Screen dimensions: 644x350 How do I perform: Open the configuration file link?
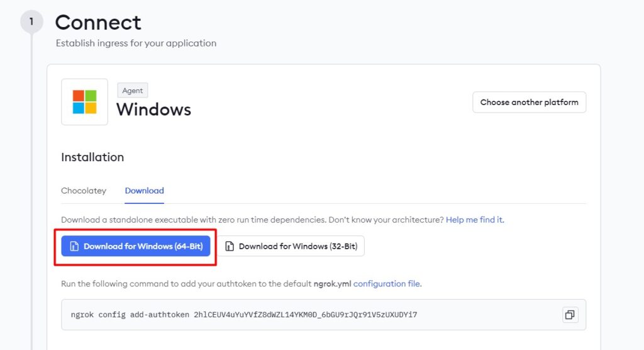point(387,284)
